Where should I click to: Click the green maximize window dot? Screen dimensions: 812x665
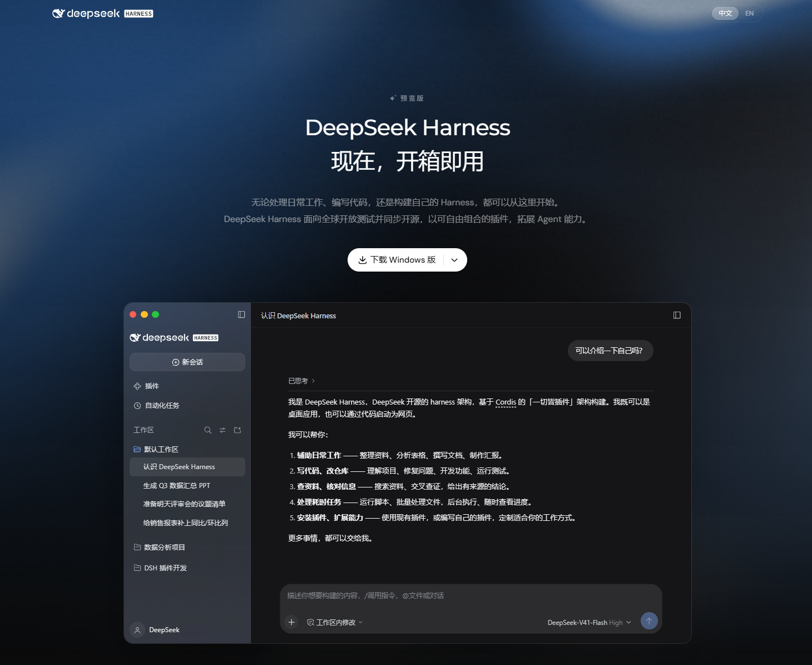tap(156, 314)
